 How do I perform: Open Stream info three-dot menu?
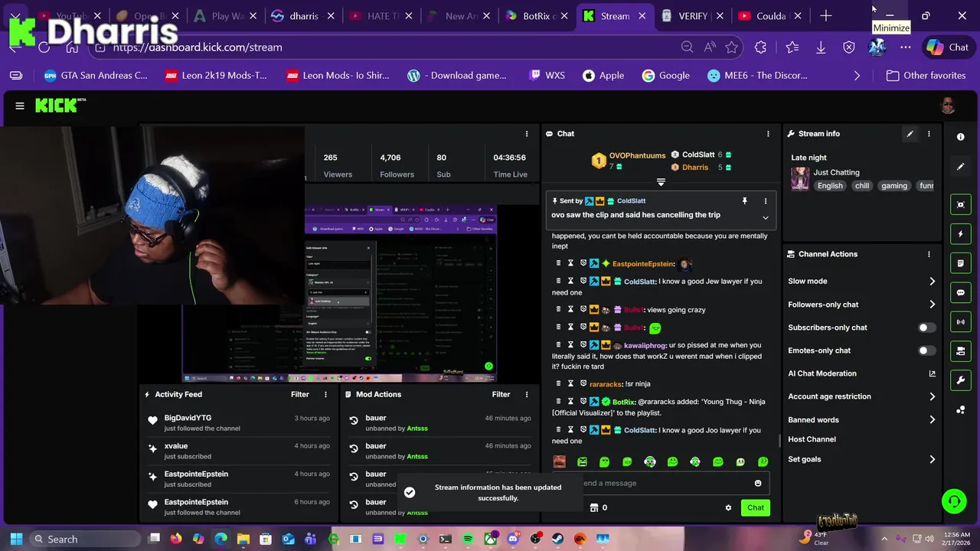tap(929, 134)
